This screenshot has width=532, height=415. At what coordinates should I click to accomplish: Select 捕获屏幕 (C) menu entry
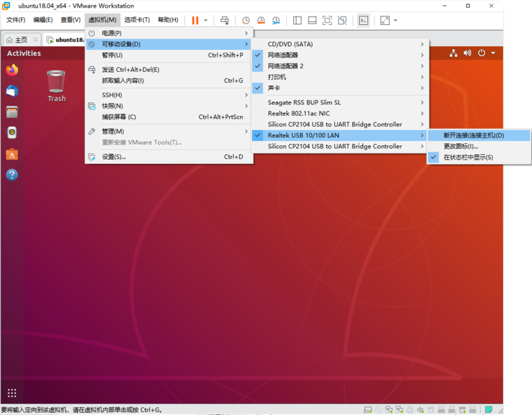point(169,117)
